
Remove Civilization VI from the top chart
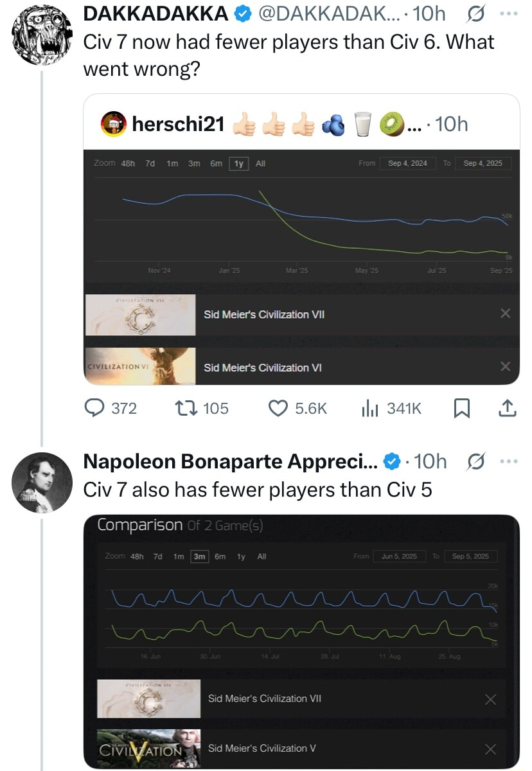tap(505, 366)
